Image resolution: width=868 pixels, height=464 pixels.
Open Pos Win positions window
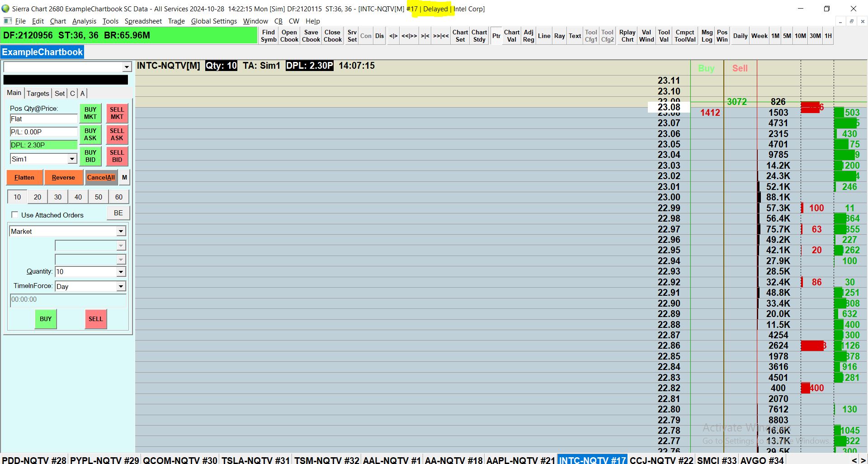[x=722, y=36]
